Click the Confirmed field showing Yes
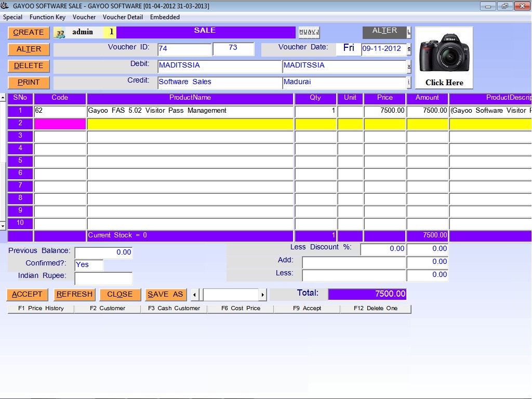The height and width of the screenshot is (399, 532). tap(89, 265)
